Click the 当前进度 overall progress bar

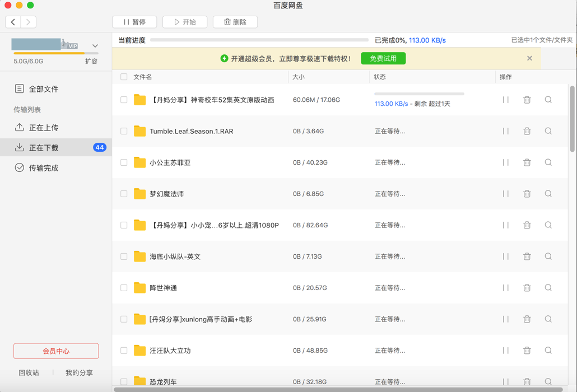[259, 40]
